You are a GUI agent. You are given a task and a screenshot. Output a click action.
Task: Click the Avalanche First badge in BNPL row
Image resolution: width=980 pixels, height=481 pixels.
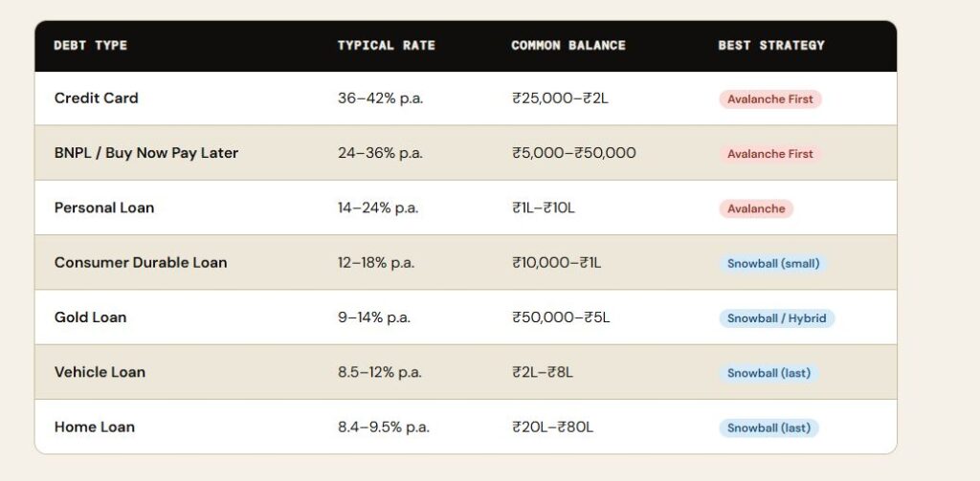(x=769, y=154)
